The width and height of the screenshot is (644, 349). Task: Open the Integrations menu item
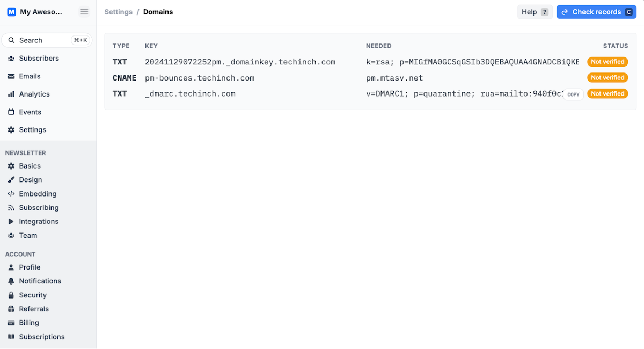[x=39, y=221]
